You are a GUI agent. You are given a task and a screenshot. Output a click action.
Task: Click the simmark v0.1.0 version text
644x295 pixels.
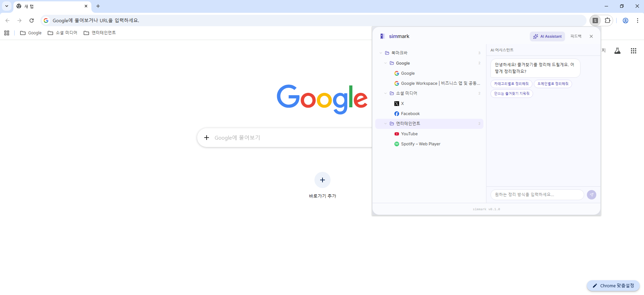point(486,209)
